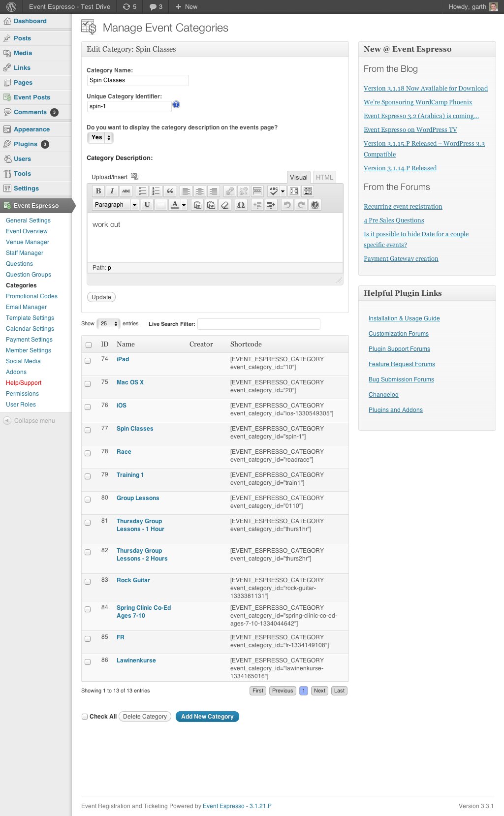Insert a numbered list
The height and width of the screenshot is (816, 504).
point(156,191)
